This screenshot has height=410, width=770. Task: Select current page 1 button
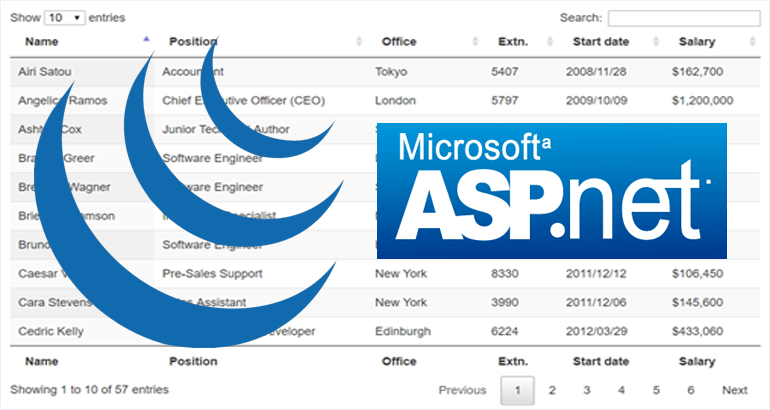(517, 390)
